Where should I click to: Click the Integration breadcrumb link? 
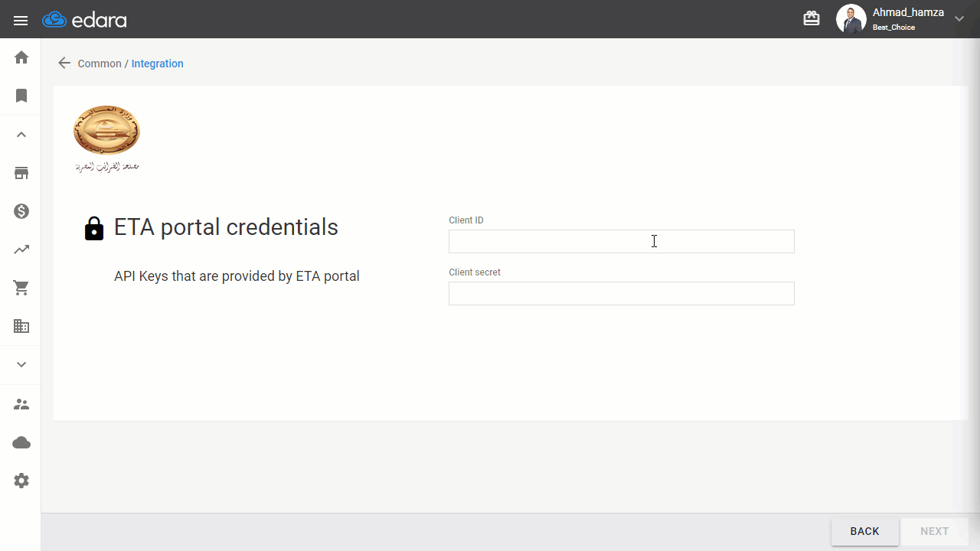[158, 64]
